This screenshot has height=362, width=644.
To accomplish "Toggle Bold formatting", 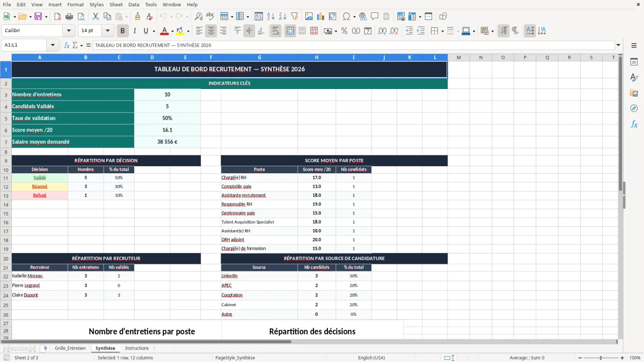I will click(x=123, y=31).
